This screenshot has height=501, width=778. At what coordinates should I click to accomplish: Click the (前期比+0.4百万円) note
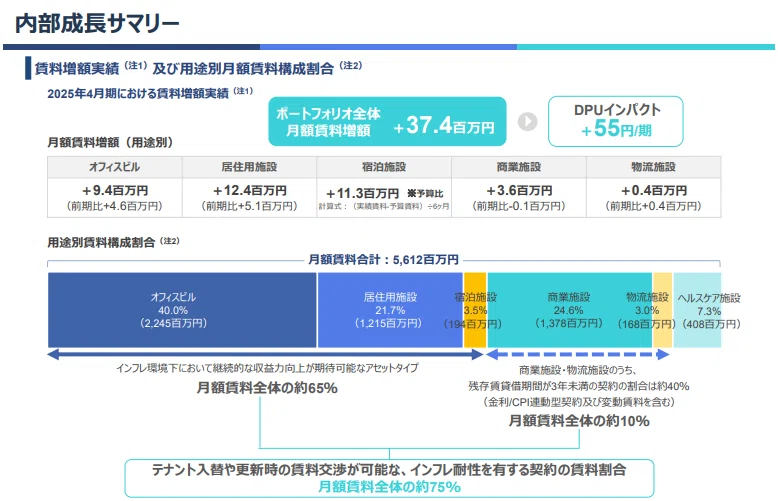tap(653, 206)
